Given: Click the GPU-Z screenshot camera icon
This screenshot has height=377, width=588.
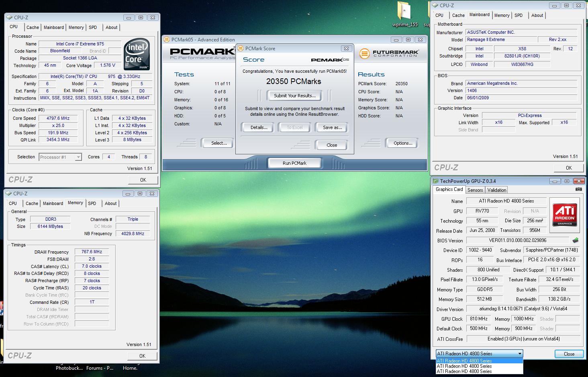Looking at the screenshot, I should (578, 189).
